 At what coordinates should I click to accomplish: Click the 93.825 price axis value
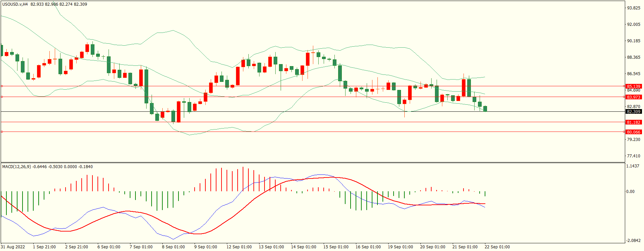point(634,8)
